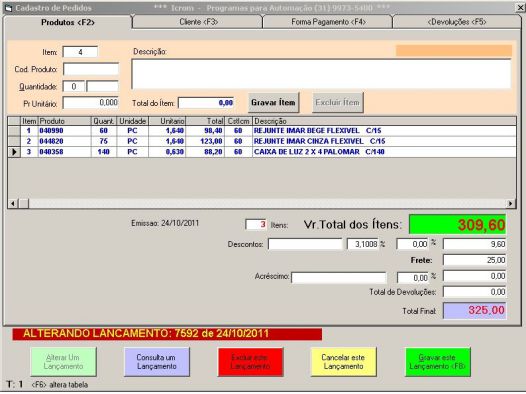Click the total cell 98,40

pos(205,130)
